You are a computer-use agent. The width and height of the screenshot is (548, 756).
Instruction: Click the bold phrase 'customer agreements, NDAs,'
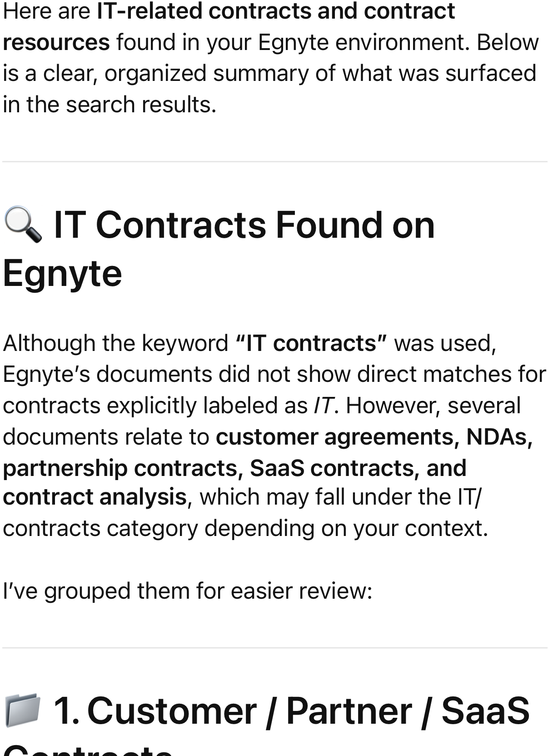tap(374, 437)
